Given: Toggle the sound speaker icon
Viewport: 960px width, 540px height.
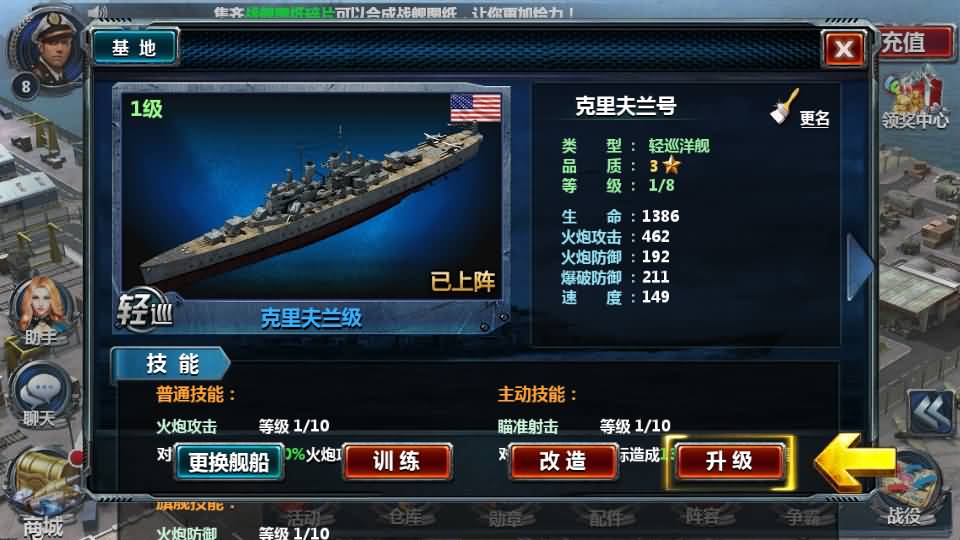Looking at the screenshot, I should pos(97,11).
